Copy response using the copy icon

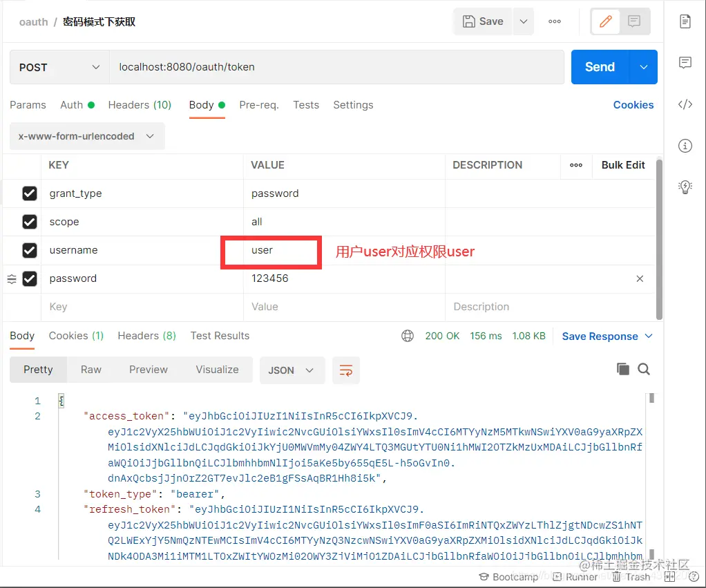622,369
